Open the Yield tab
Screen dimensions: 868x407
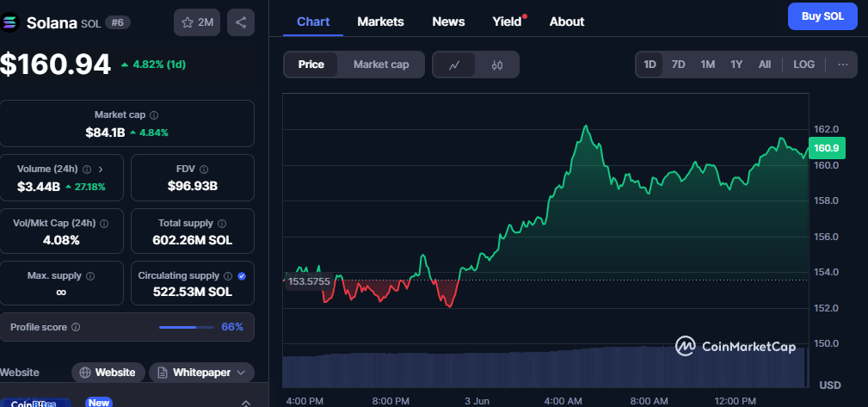[508, 22]
